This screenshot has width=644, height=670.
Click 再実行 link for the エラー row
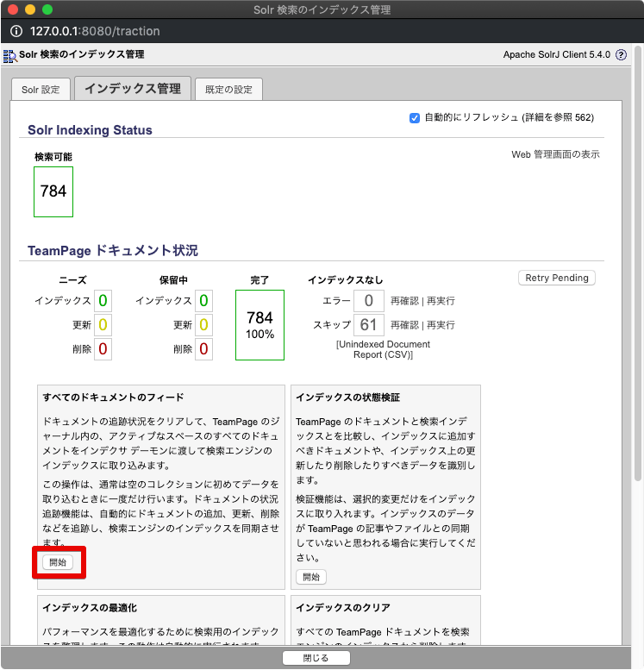[x=440, y=301]
